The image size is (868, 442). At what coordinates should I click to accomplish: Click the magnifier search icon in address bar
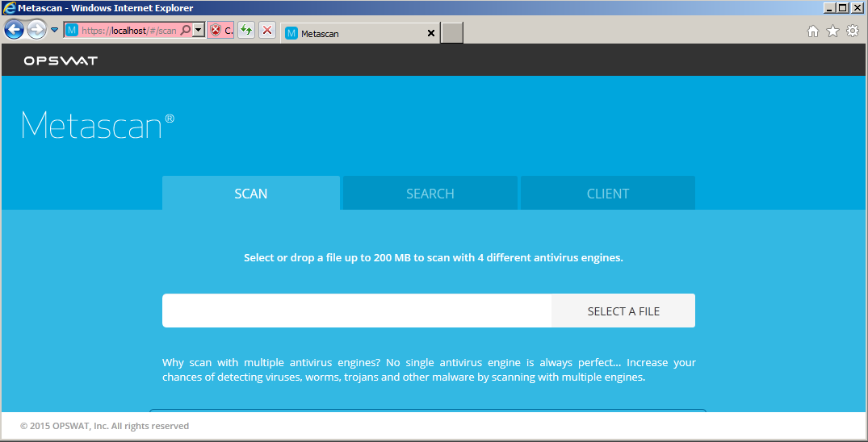[x=186, y=31]
